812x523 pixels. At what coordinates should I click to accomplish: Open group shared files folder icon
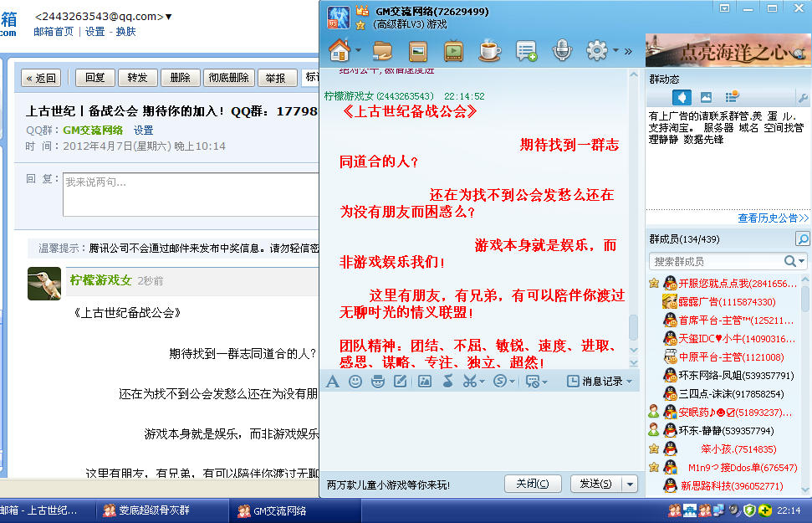pyautogui.click(x=382, y=51)
